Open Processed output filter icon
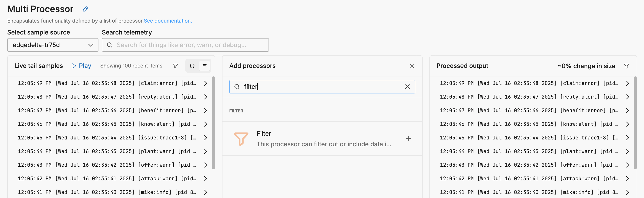644x198 pixels. pos(626,66)
